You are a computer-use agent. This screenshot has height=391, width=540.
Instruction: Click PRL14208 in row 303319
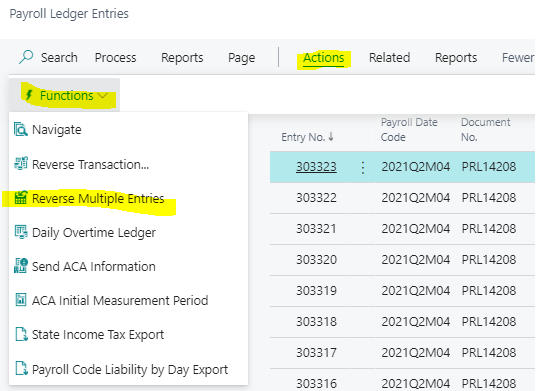coord(489,291)
